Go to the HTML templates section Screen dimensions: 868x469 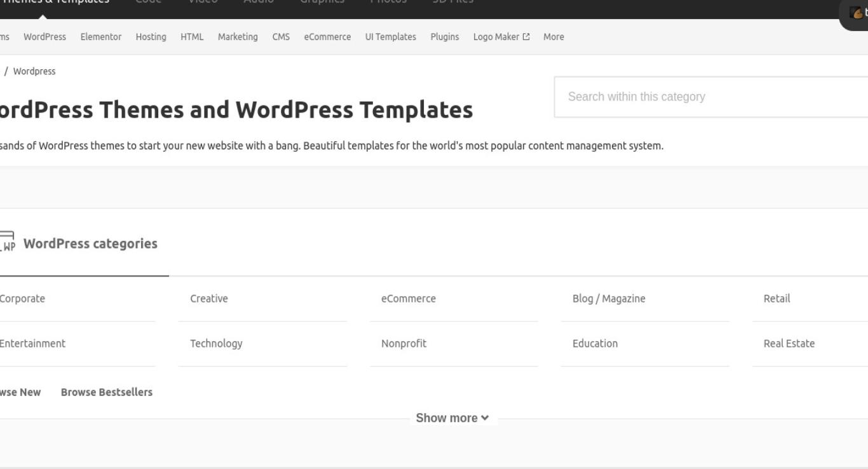(x=192, y=37)
